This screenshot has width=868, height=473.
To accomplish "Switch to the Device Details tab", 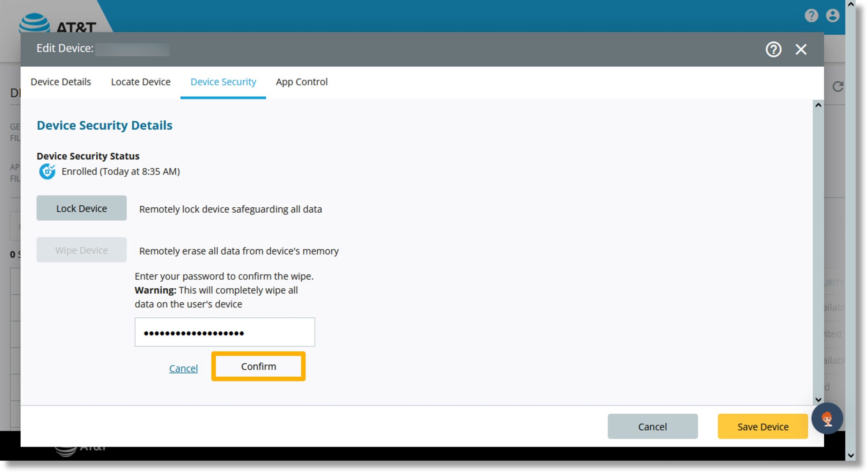I will point(60,81).
